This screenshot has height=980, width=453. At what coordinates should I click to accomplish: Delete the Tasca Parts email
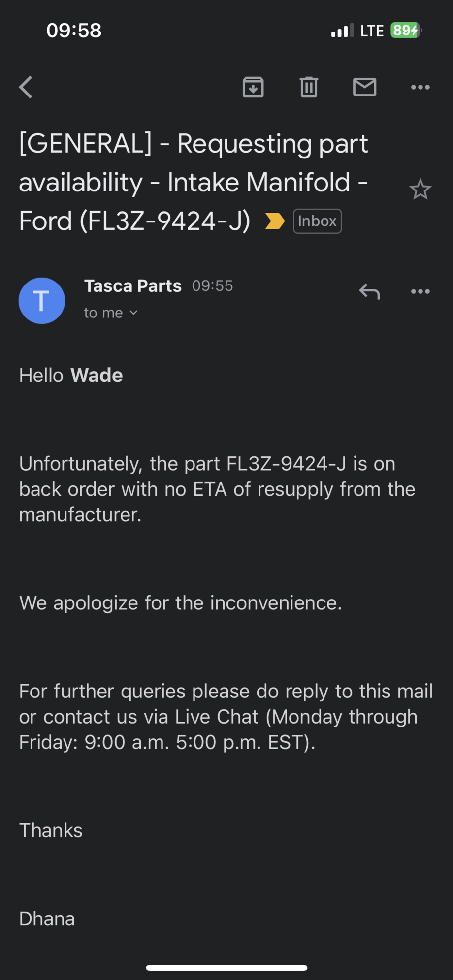coord(309,87)
